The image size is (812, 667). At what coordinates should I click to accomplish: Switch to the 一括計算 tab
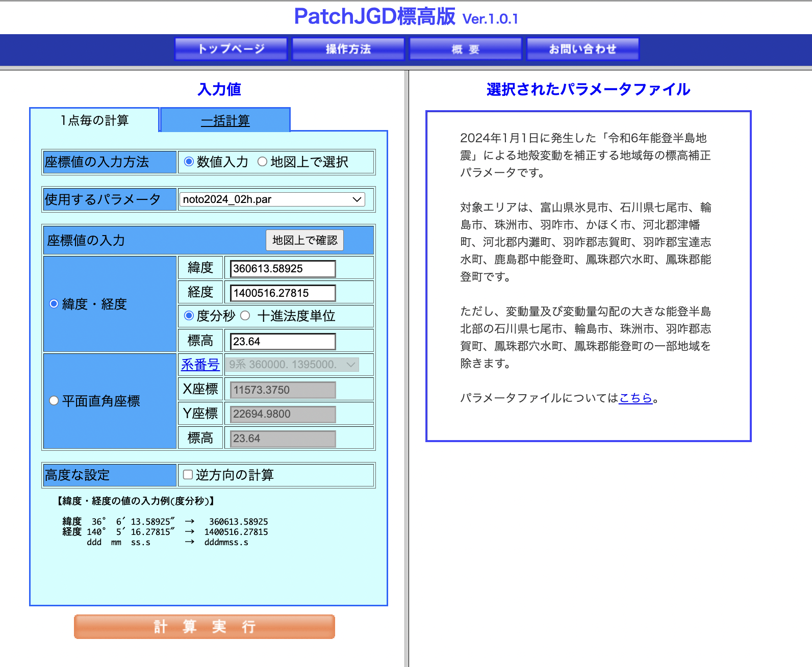(x=225, y=121)
